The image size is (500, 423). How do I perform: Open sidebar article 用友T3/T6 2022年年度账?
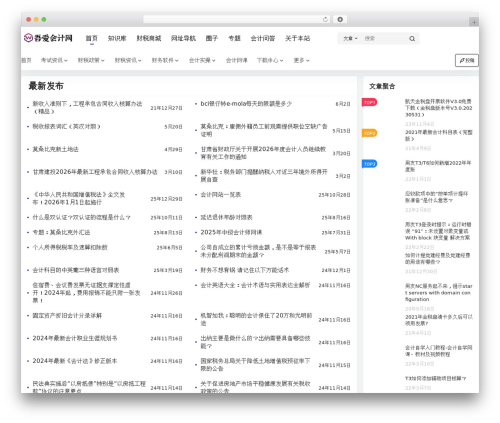[438, 166]
